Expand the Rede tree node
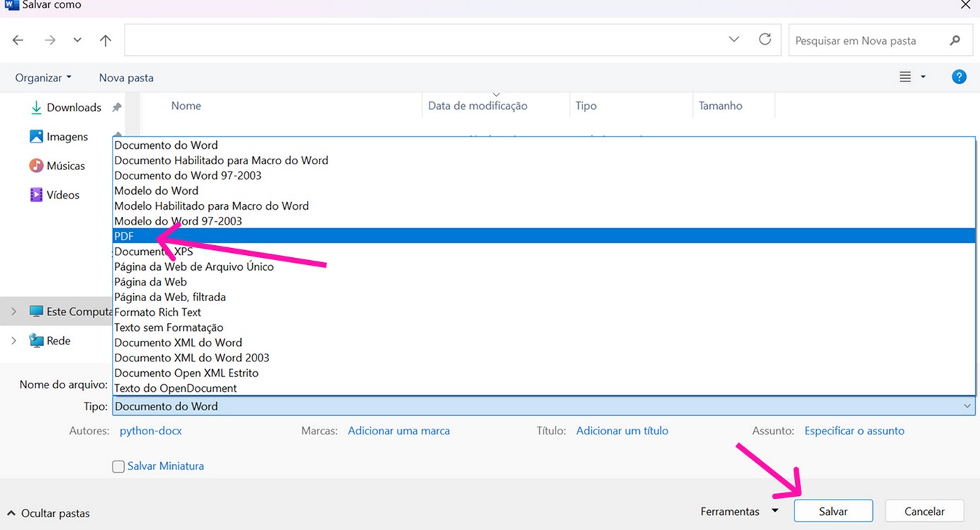The height and width of the screenshot is (530, 980). [x=13, y=341]
